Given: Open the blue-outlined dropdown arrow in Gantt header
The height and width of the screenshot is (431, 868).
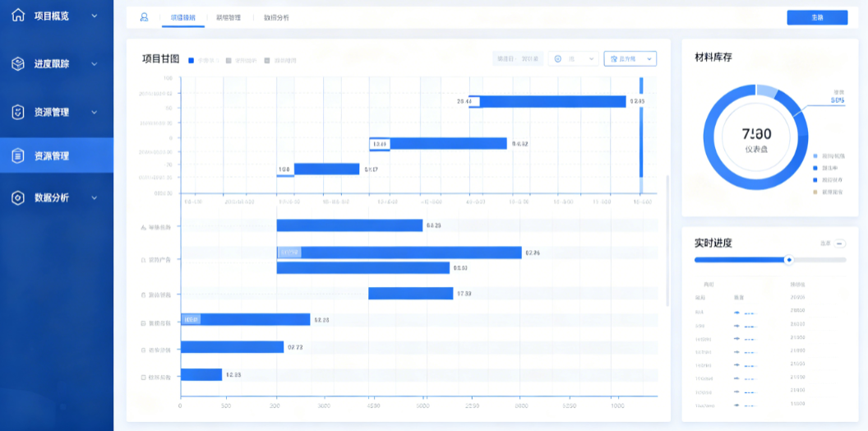Looking at the screenshot, I should tap(649, 58).
